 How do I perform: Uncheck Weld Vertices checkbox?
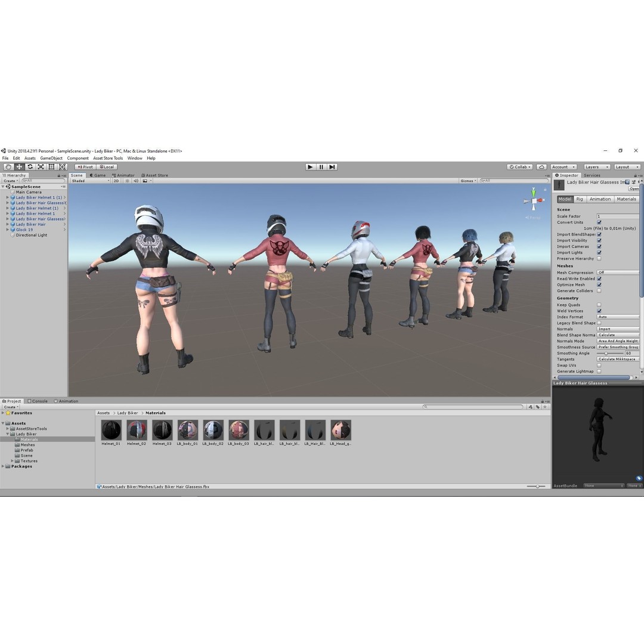(599, 311)
